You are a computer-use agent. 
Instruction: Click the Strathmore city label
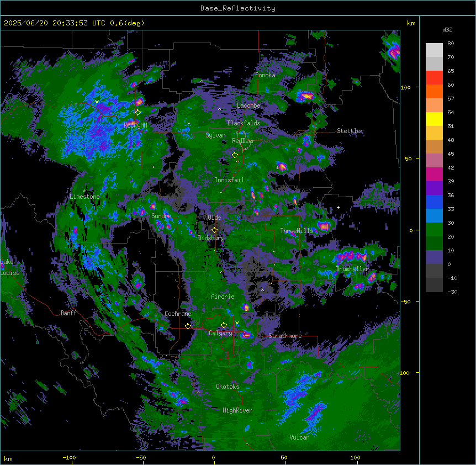pos(285,336)
